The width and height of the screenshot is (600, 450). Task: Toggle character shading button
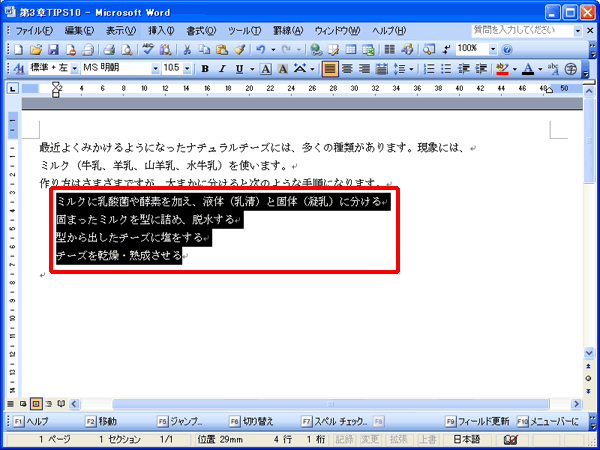(283, 69)
